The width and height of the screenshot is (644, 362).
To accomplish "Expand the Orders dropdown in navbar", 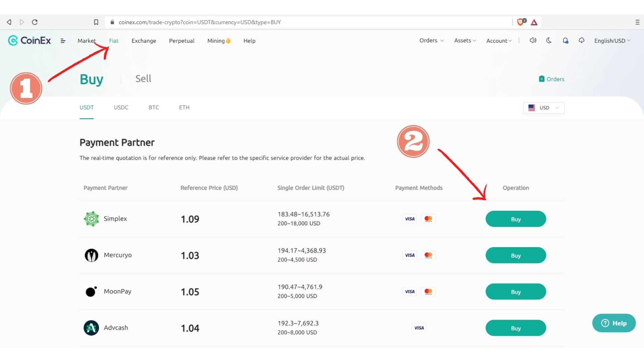I will 432,41.
